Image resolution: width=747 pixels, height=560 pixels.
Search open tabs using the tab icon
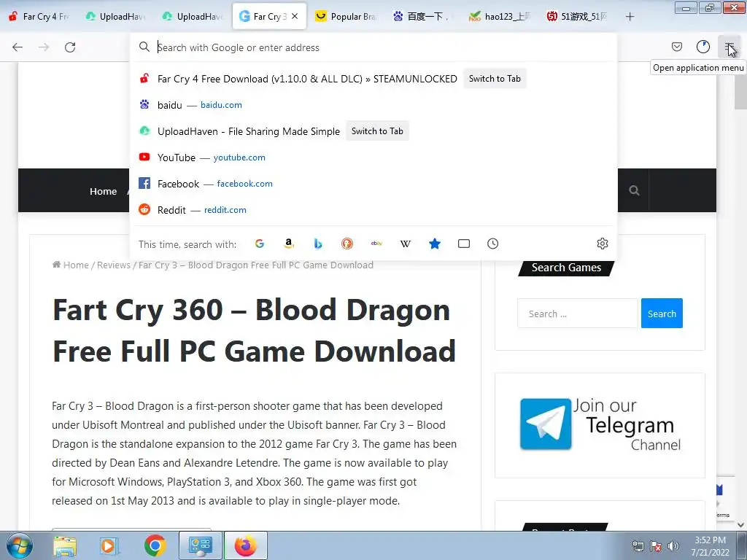point(463,244)
